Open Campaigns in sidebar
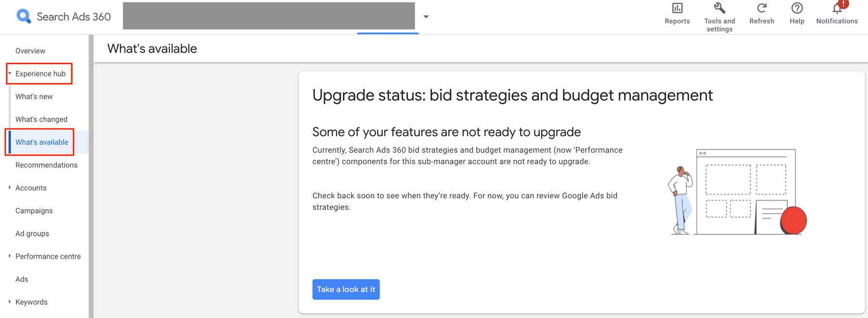Screen dimensions: 868x318 coord(34,211)
